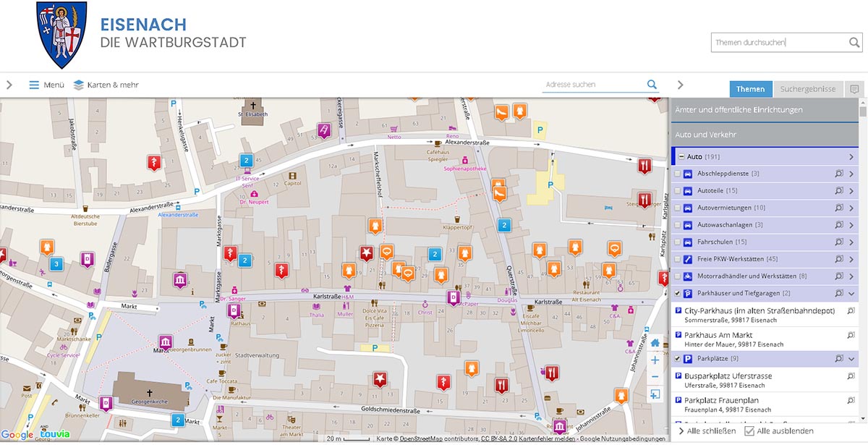The image size is (868, 445).
Task: Open the comments speech-bubble tab icon
Action: click(x=854, y=90)
